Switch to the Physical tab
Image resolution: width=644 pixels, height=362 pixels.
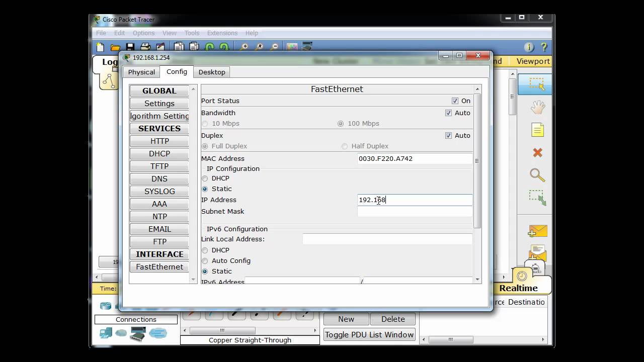click(141, 72)
